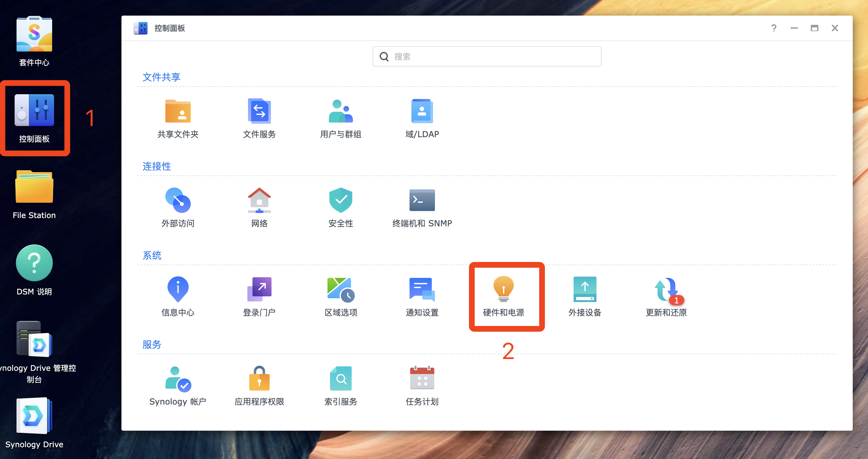Open 外部访问 configuration
This screenshot has height=459, width=868.
(x=178, y=207)
